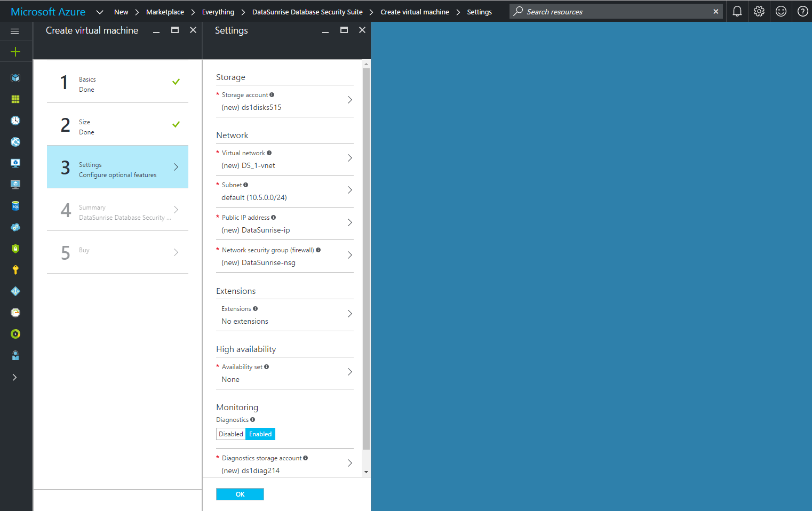Expand Extensions No extensions row
This screenshot has width=812, height=511.
click(x=285, y=315)
